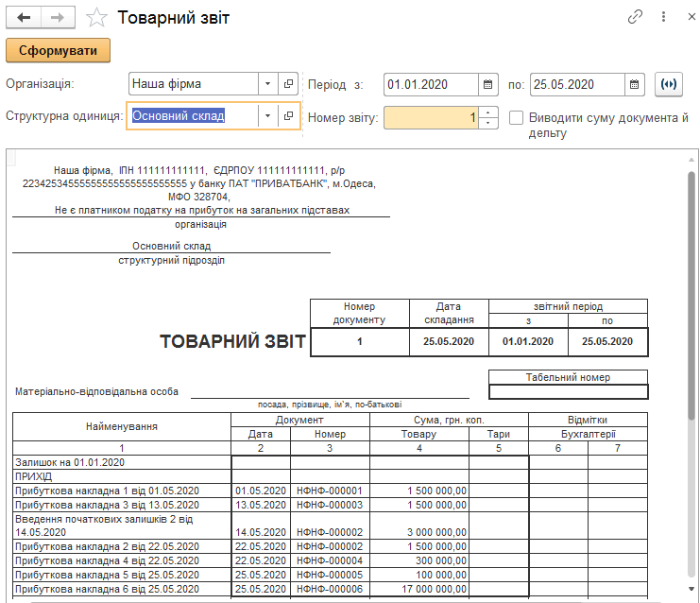This screenshot has width=700, height=603.
Task: Select Прибуткова накладна 3 від 13.05.2020 cell
Action: click(122, 506)
